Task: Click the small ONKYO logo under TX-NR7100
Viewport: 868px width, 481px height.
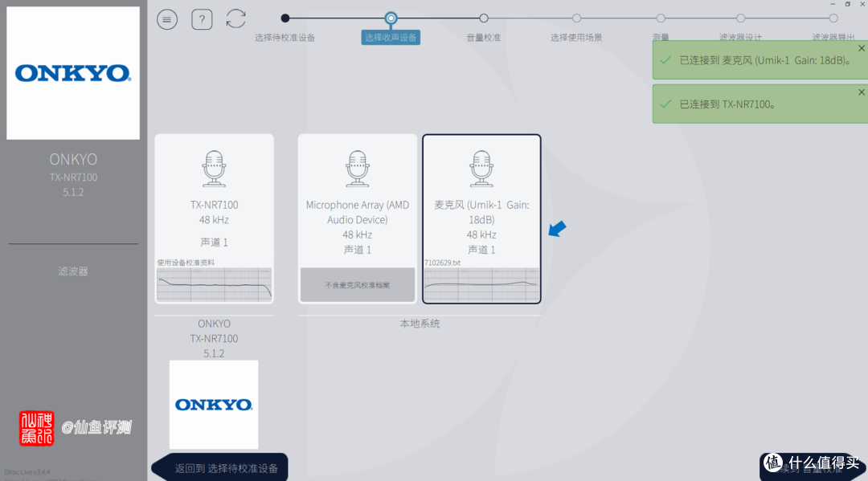Action: coord(214,405)
